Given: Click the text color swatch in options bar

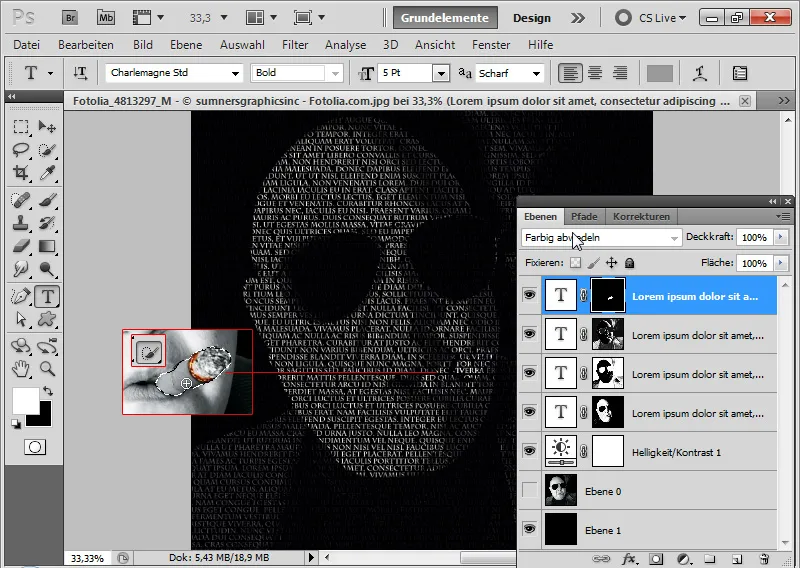Looking at the screenshot, I should pos(660,73).
